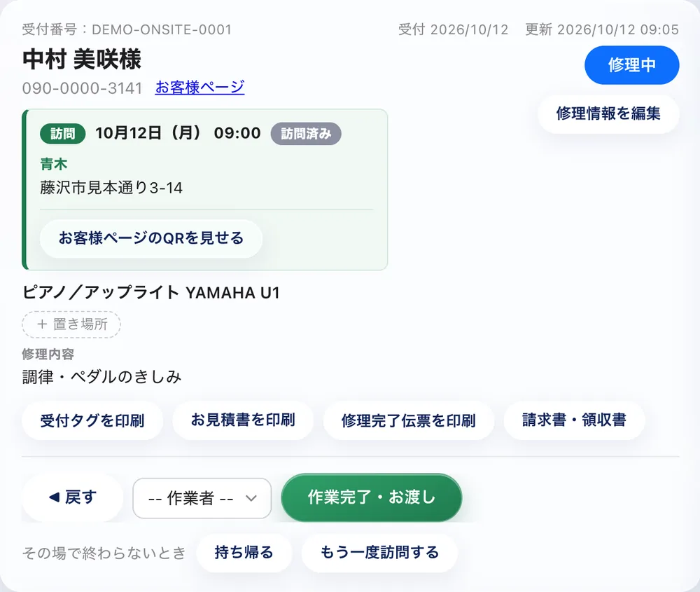Expand the -- 作業者 -- worker dropdown
Image resolution: width=700 pixels, height=592 pixels.
pyautogui.click(x=202, y=498)
